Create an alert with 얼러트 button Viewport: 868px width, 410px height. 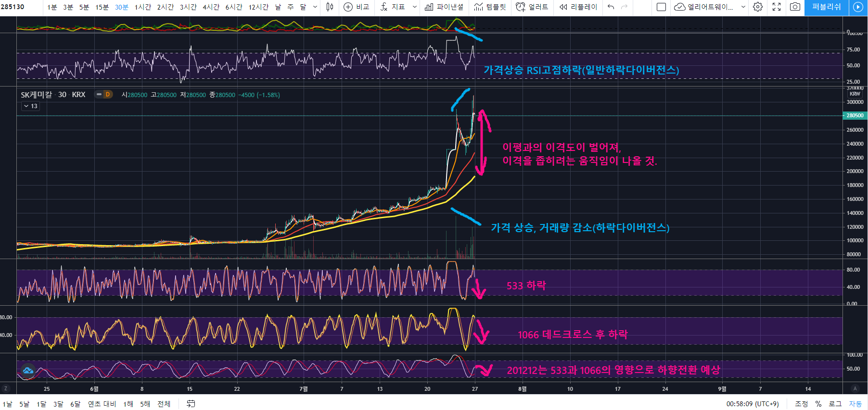532,7
